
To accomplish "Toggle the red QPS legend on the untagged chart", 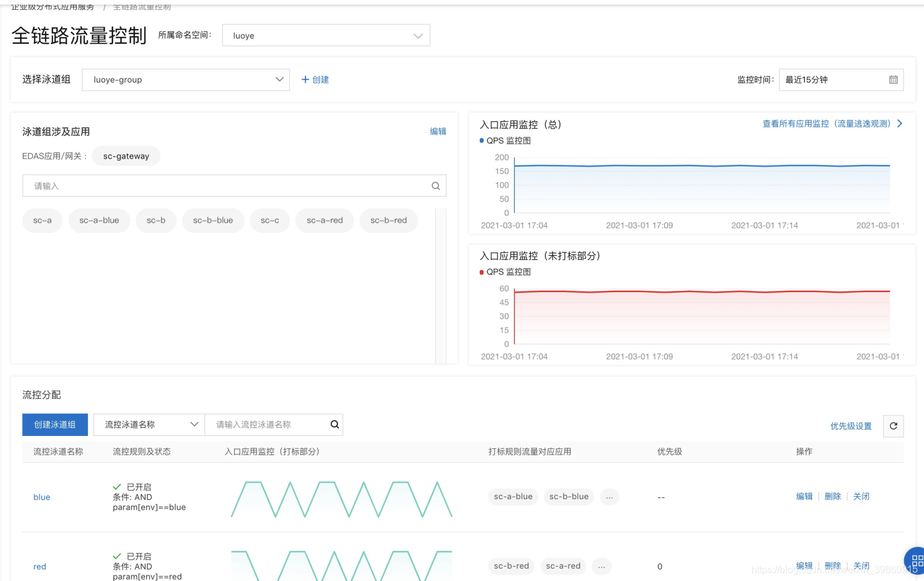I will [482, 272].
